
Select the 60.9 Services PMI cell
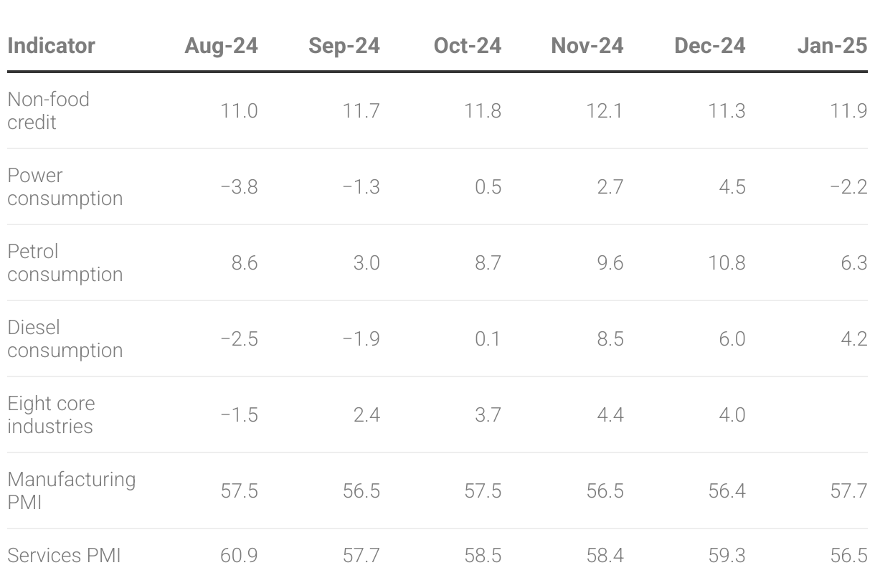pos(239,555)
